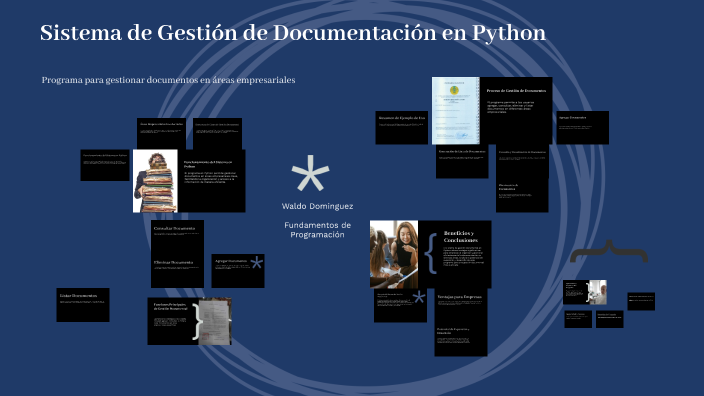Open the 'Resumen de Ejemplo de Uso' card
Image resolution: width=704 pixels, height=396 pixels.
402,128
